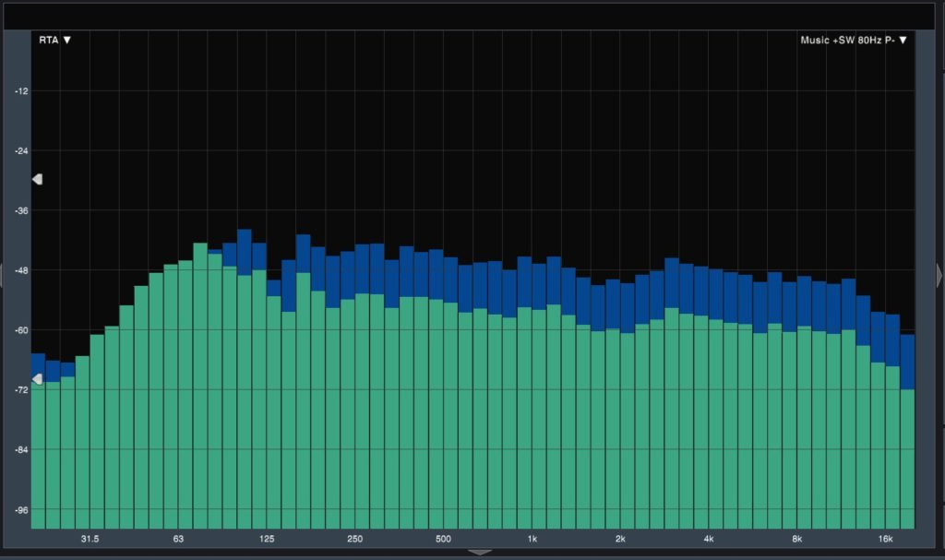Expand the panel using the bottom center arrow

pyautogui.click(x=480, y=552)
